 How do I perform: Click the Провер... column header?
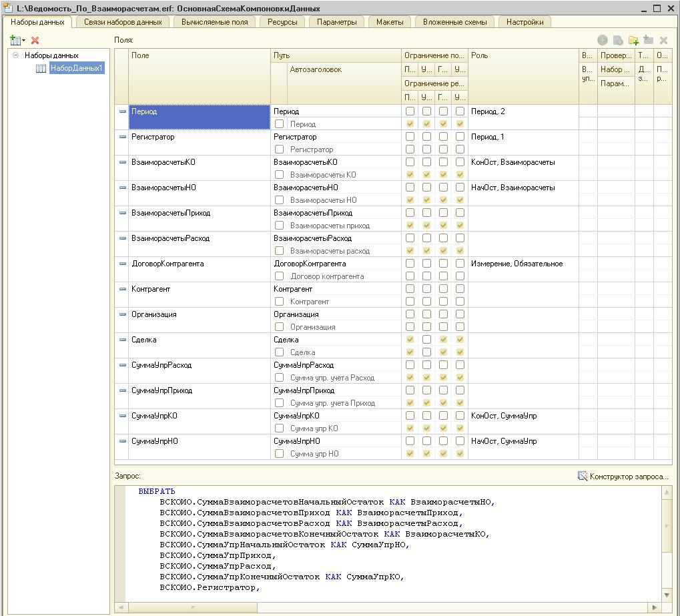point(616,55)
